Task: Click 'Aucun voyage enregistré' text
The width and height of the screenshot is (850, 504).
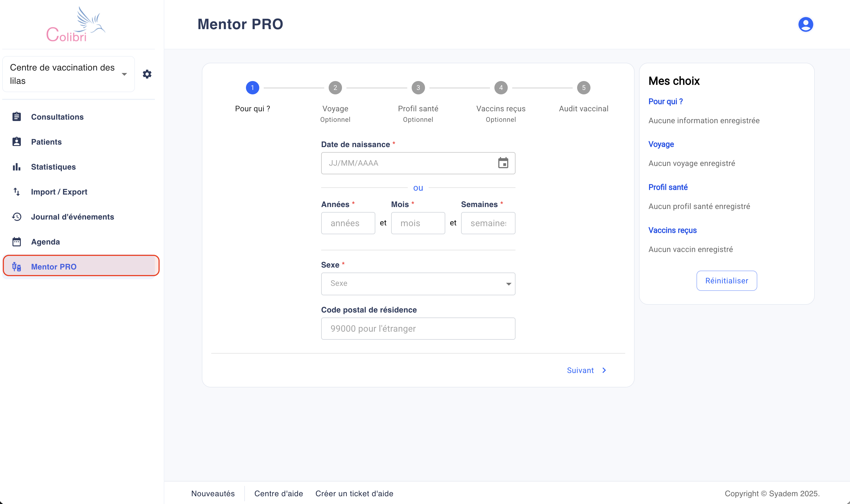Action: [x=692, y=163]
